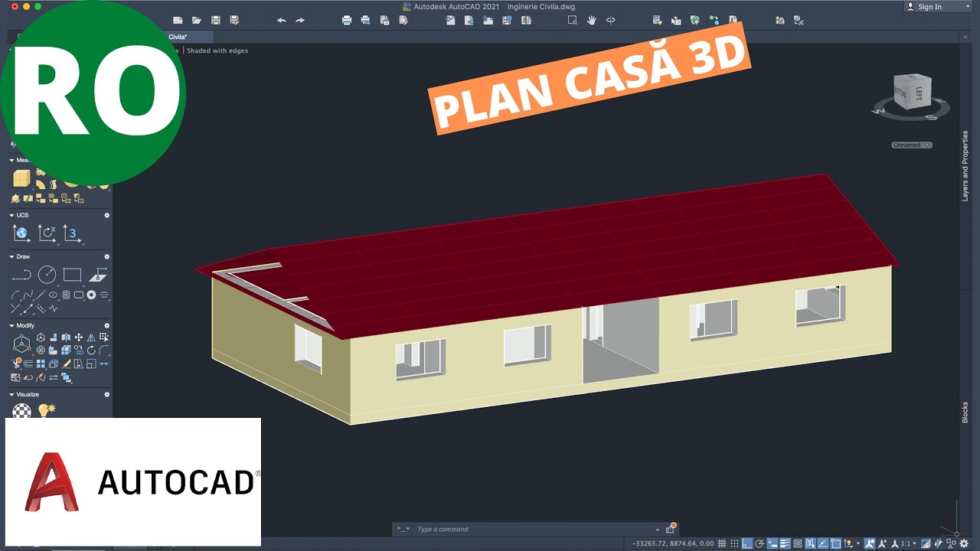Open recent commands with the prompt icon
The height and width of the screenshot is (551, 980).
tap(402, 529)
